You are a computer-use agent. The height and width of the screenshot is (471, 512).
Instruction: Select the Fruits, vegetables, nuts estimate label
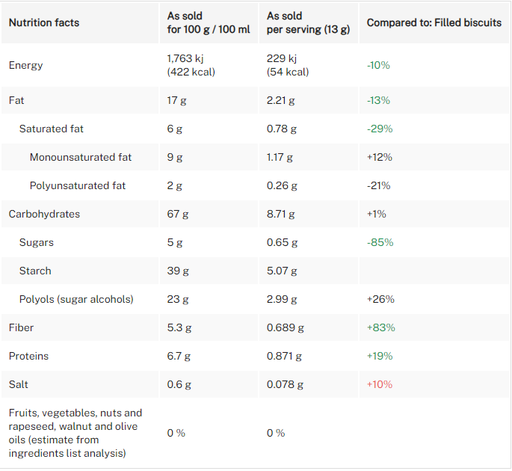click(x=75, y=433)
